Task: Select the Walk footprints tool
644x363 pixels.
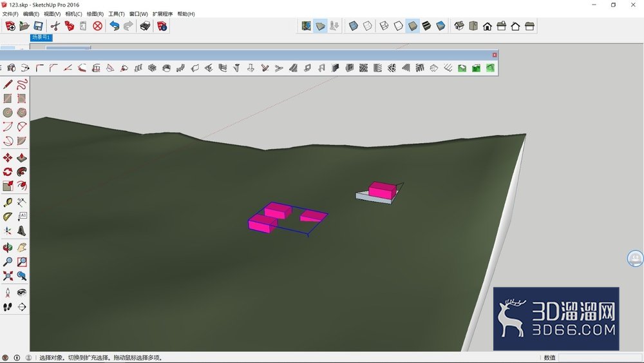Action: point(8,307)
